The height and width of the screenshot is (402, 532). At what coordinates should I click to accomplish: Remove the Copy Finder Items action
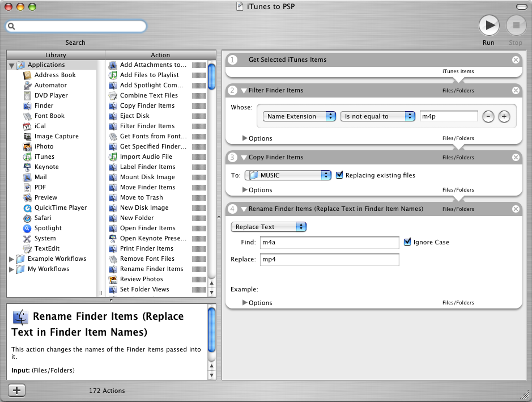pos(516,157)
